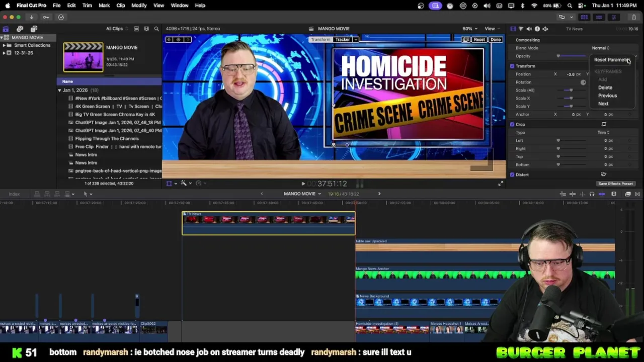Toggle the Timeline panel layout button

(x=599, y=17)
